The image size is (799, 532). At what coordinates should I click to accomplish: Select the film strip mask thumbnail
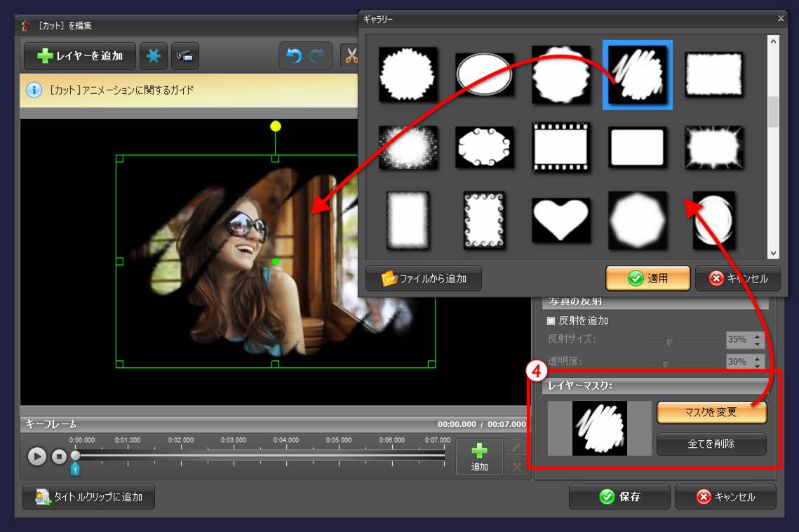point(560,147)
